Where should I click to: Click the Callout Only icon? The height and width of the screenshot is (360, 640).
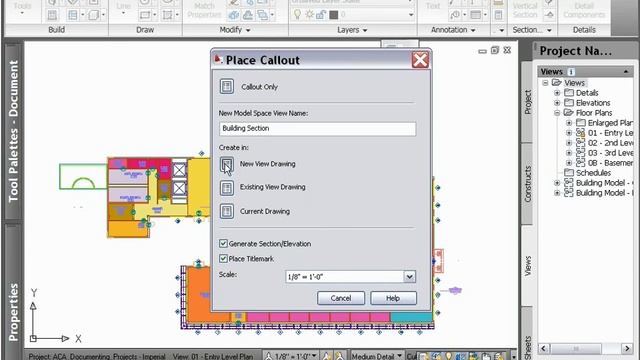[227, 87]
